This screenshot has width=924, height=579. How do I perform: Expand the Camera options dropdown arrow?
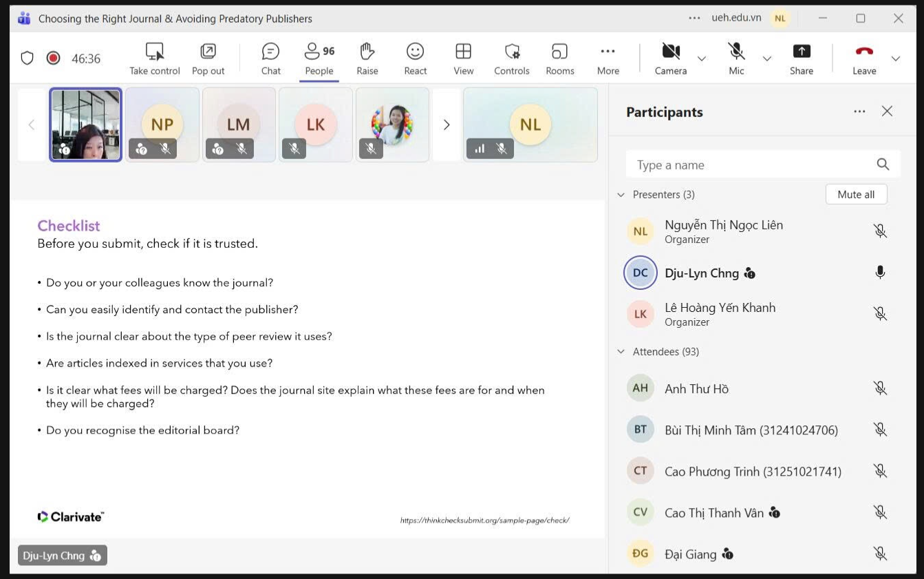(702, 59)
